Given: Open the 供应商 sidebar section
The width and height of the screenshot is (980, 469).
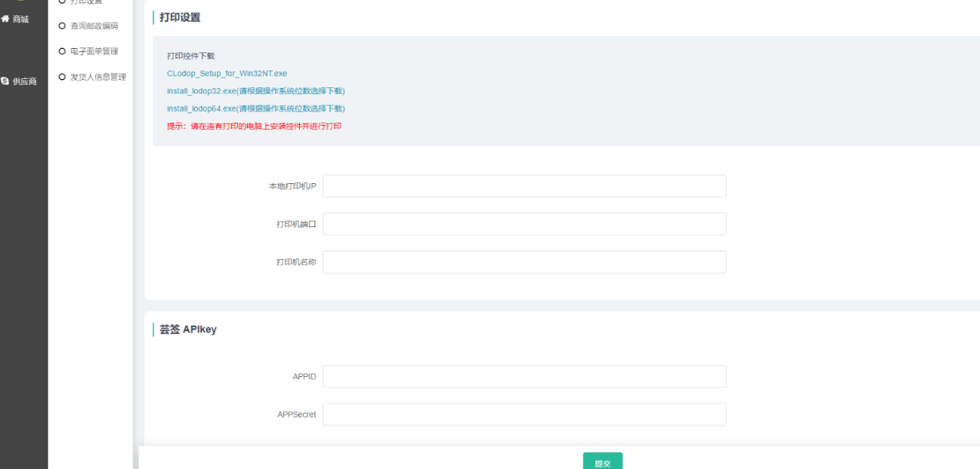Looking at the screenshot, I should pyautogui.click(x=24, y=81).
